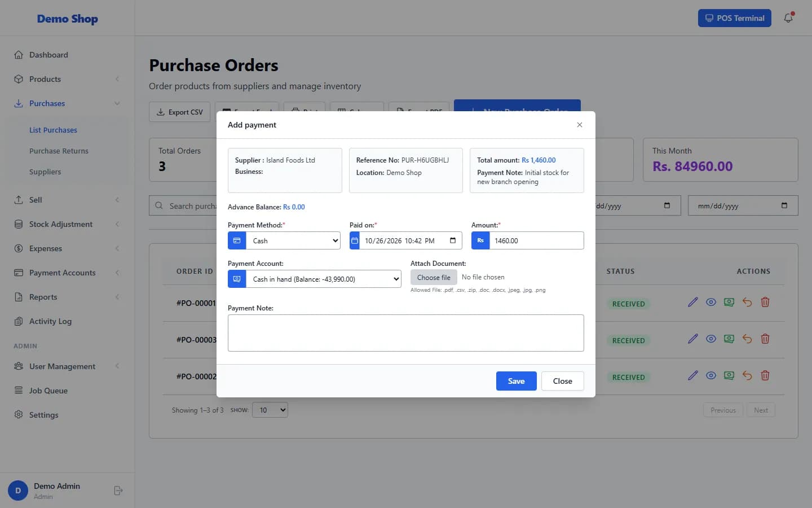Click Export CSV button

point(180,112)
